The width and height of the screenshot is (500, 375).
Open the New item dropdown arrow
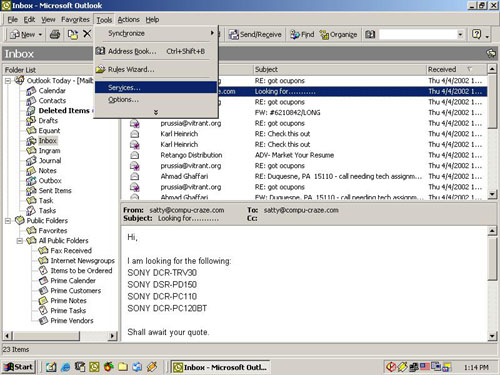pos(40,34)
